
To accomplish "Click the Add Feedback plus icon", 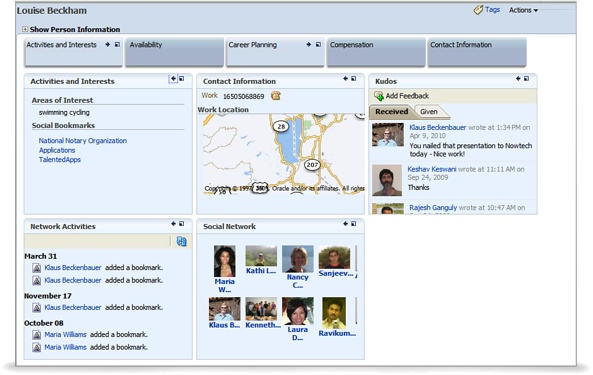I will point(379,96).
